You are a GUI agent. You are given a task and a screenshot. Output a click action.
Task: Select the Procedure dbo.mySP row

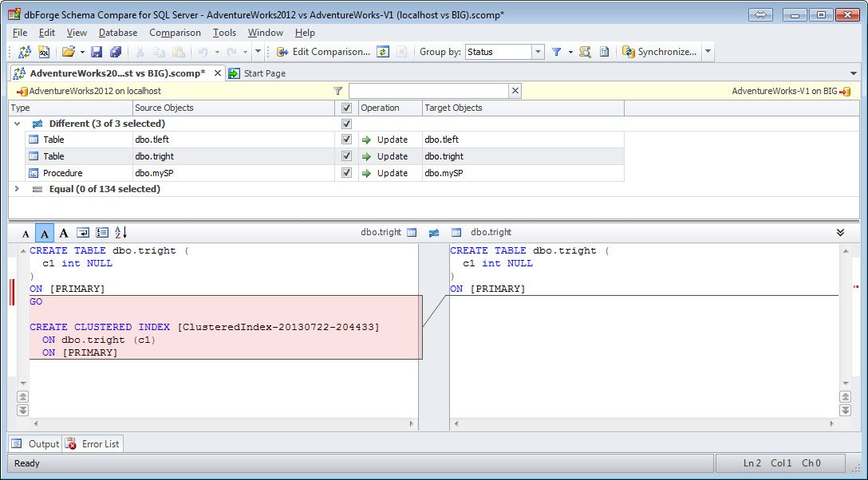pos(325,173)
